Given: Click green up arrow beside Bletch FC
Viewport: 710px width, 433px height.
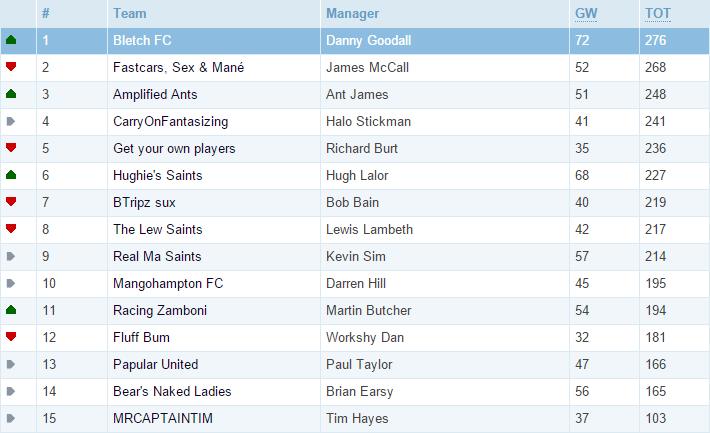Looking at the screenshot, I should click(x=11, y=40).
